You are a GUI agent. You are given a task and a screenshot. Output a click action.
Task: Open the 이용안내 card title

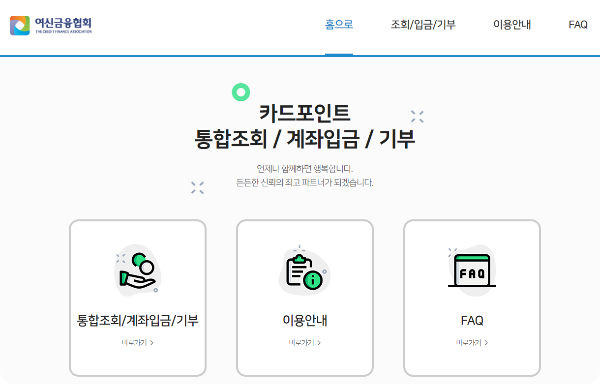point(305,320)
